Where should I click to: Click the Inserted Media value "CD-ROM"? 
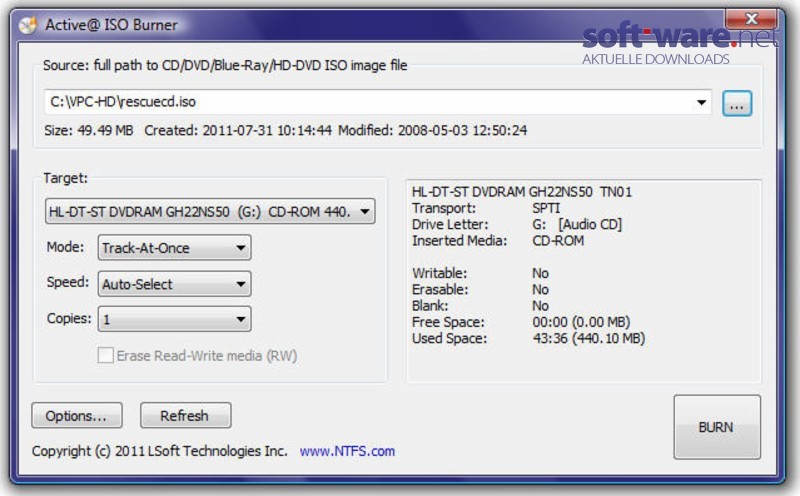click(558, 241)
